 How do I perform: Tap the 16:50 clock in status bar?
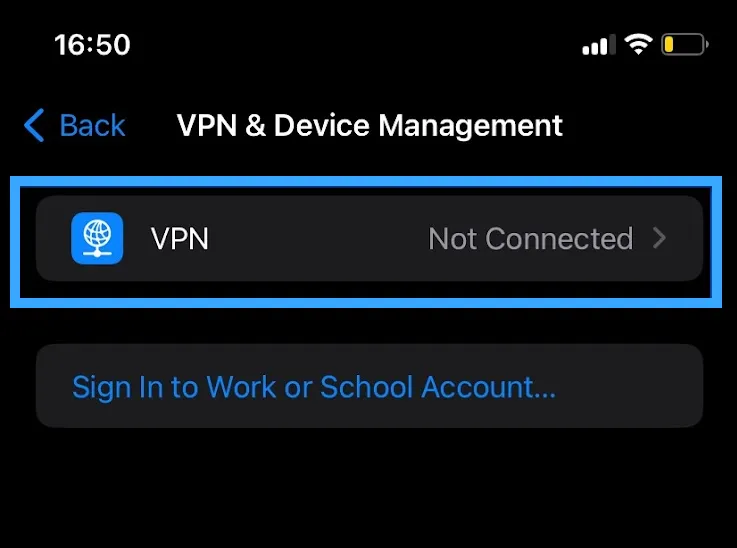[x=92, y=45]
